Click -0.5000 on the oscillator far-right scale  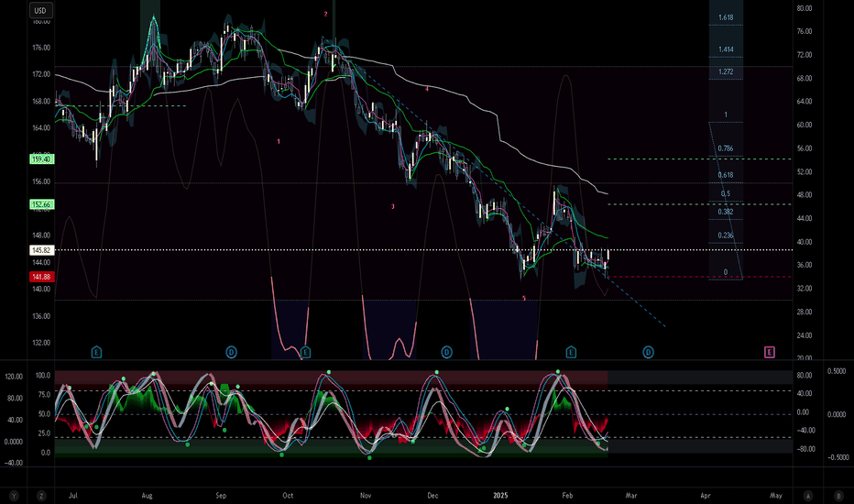(x=838, y=457)
